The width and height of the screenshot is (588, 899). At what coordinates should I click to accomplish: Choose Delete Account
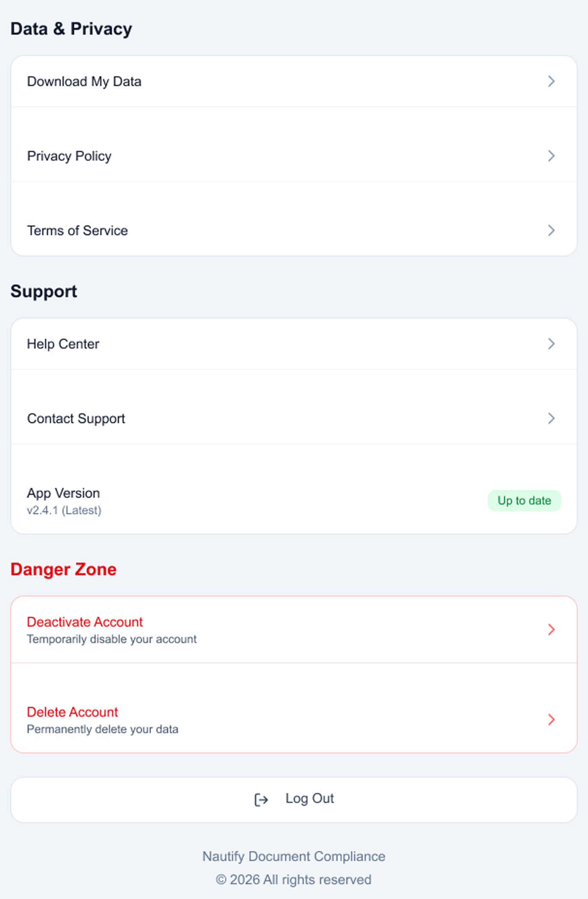tap(72, 712)
